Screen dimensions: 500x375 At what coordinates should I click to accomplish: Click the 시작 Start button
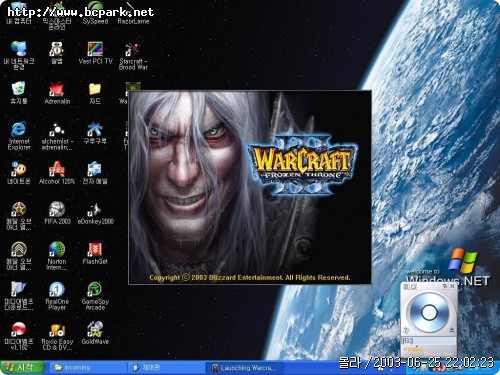[x=22, y=367]
